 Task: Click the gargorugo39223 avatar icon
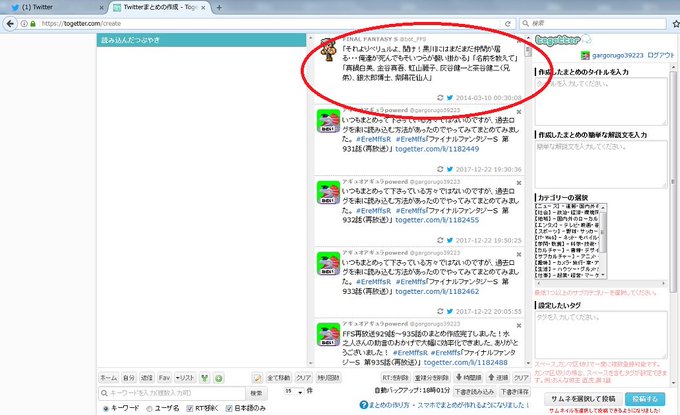point(585,56)
